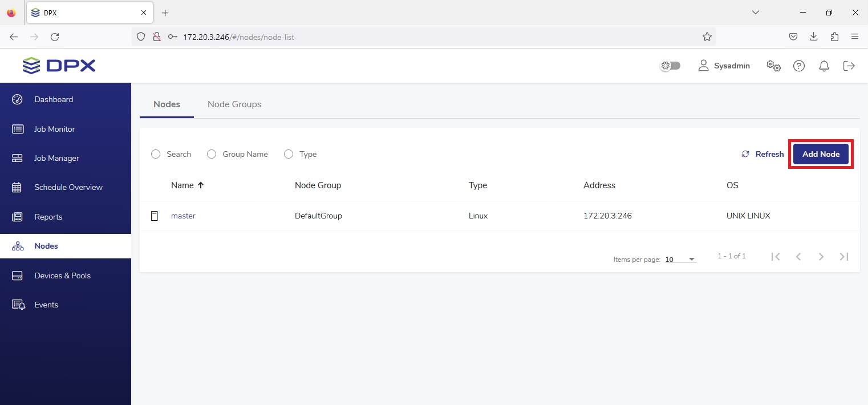Click the browser address bar
868x405 pixels.
(433, 37)
